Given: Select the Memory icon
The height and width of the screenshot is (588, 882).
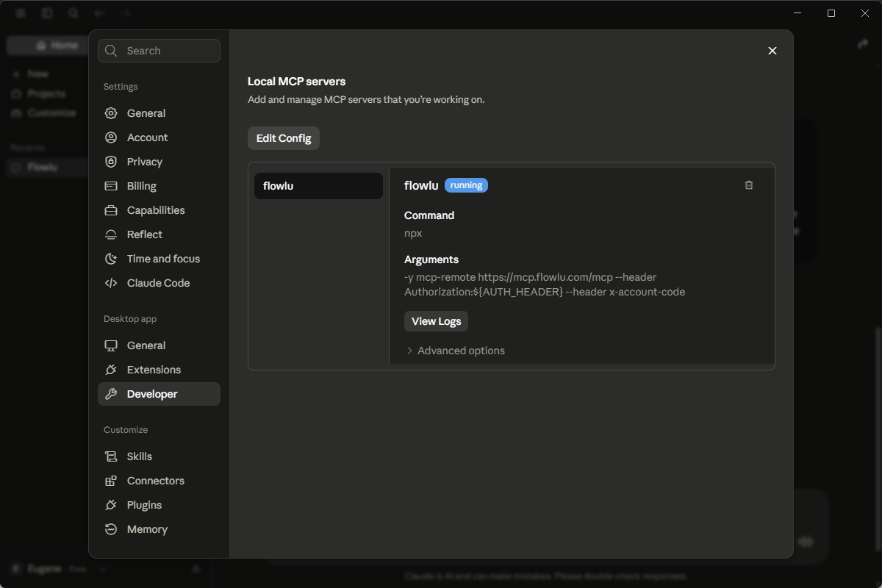Looking at the screenshot, I should 111,529.
